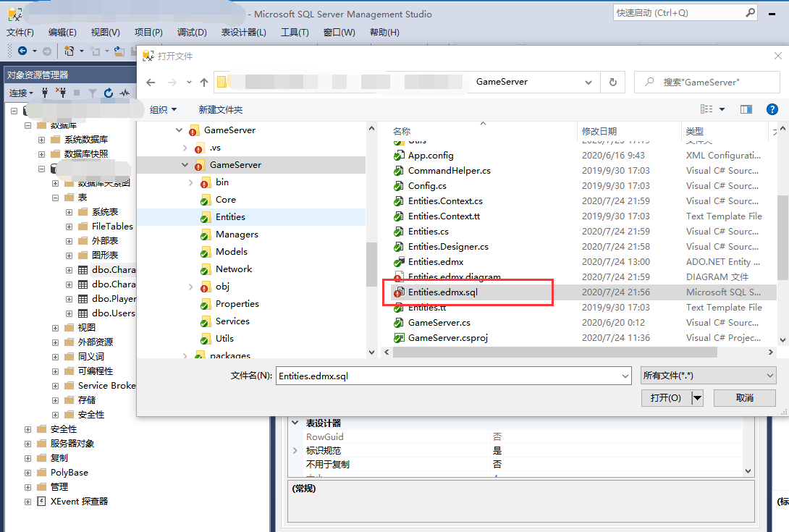Click the 打开(O) button
The width and height of the screenshot is (789, 532).
[x=666, y=398]
